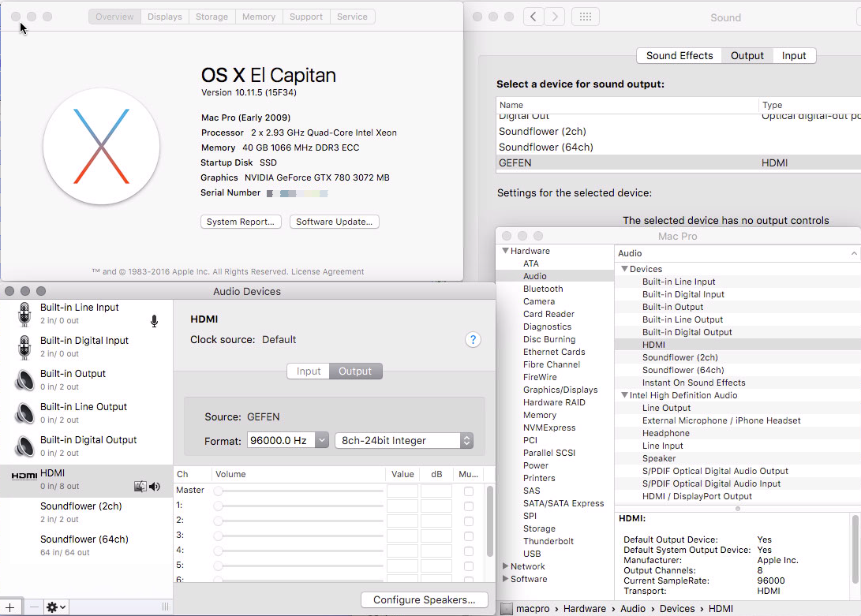Toggle channel 3 mute checkbox

[469, 536]
